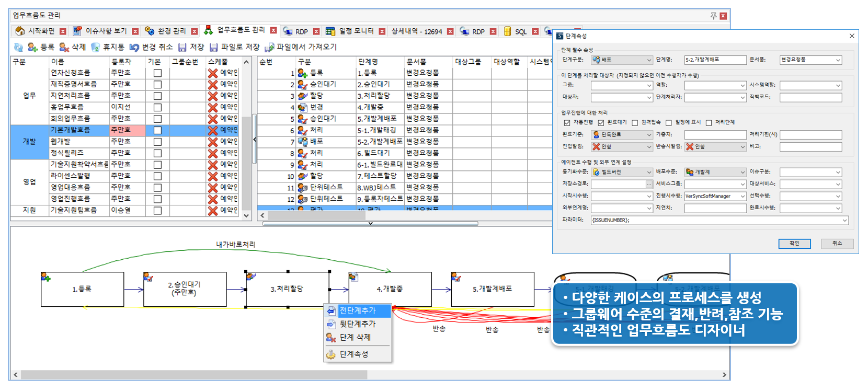This screenshot has width=868, height=392.
Task: Check the 기본 box for 연차신청흐름
Action: 157,73
